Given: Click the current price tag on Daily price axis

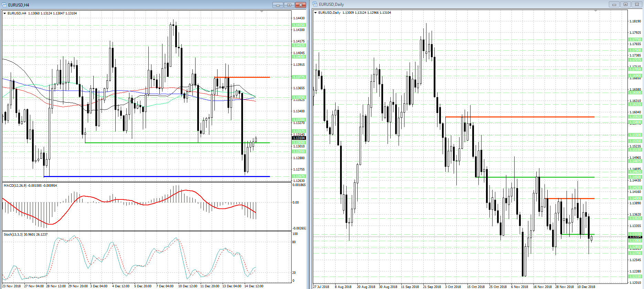Looking at the screenshot, I should 635,237.
